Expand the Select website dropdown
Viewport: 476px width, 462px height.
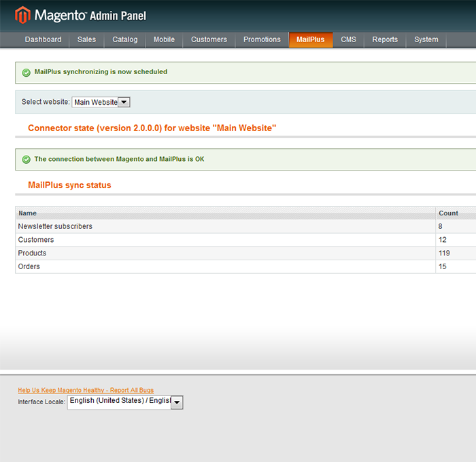point(101,102)
